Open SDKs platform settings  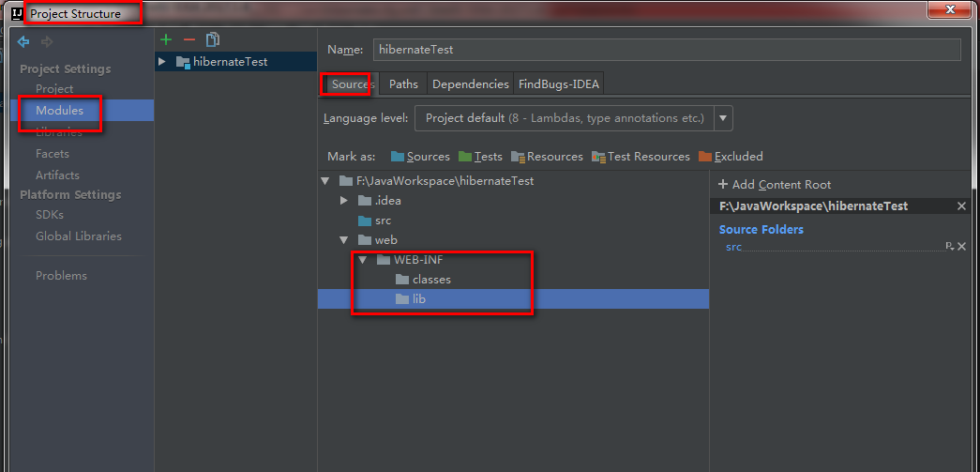(x=50, y=215)
